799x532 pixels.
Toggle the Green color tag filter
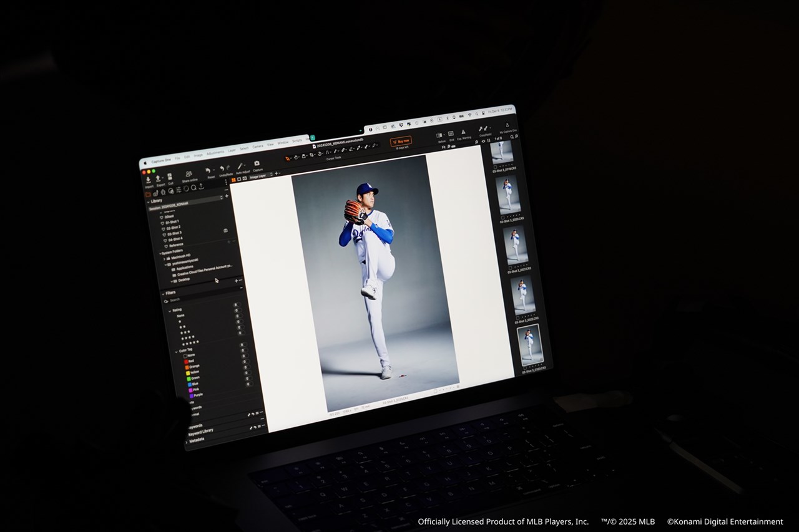click(188, 378)
